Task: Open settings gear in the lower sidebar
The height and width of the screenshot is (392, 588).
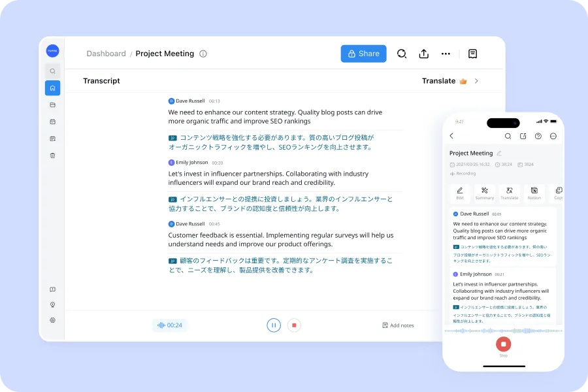Action: [52, 320]
